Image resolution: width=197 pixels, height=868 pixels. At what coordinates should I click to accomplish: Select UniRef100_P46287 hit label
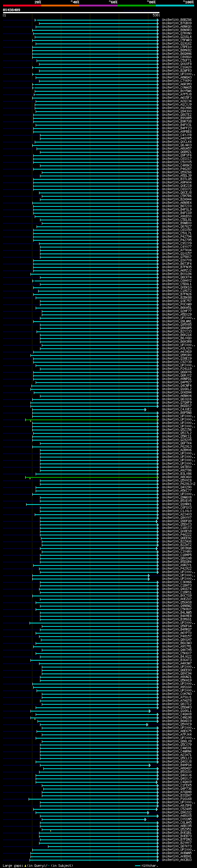coord(177,169)
